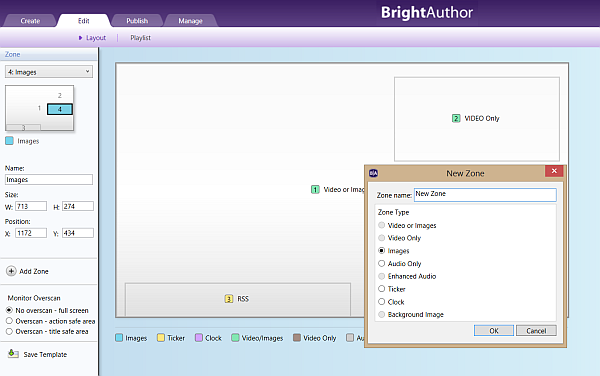The height and width of the screenshot is (376, 600).
Task: Switch to the Manage tab
Action: tap(190, 21)
